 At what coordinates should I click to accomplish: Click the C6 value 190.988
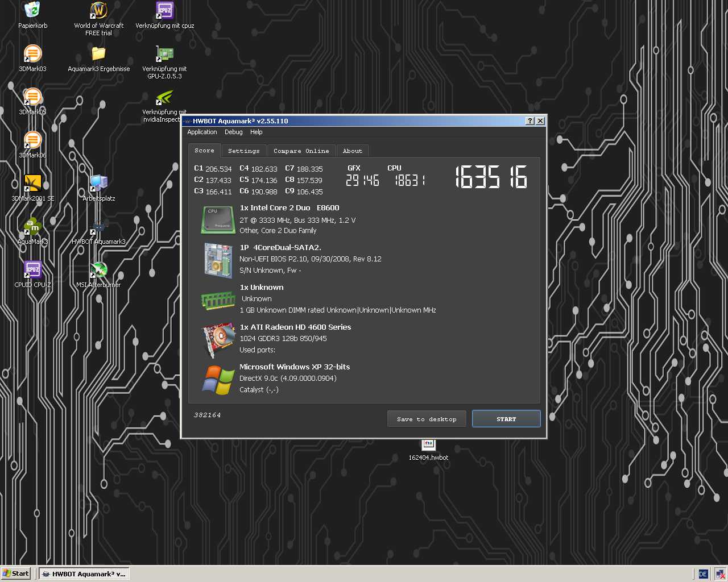(x=264, y=192)
